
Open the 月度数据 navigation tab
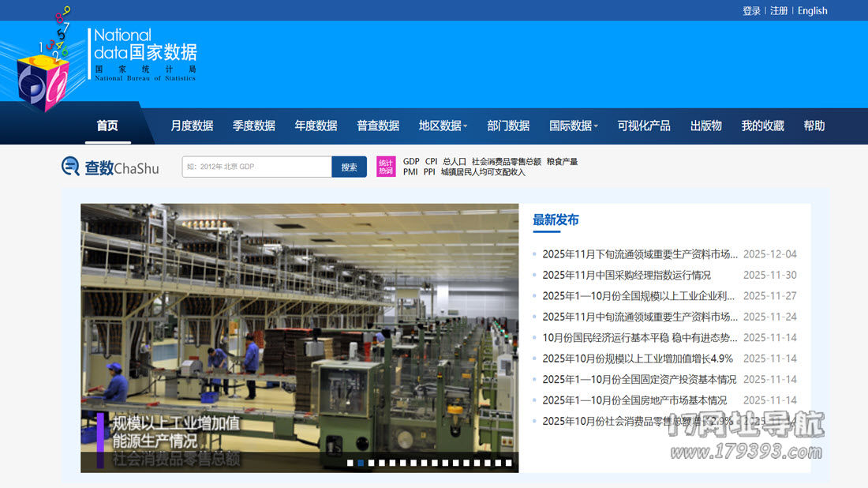192,126
